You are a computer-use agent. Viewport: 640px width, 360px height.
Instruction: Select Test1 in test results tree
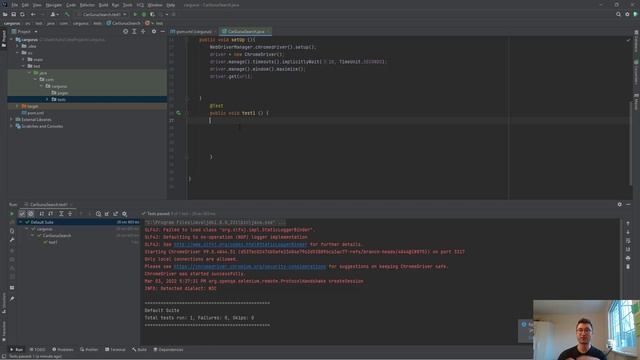[x=51, y=242]
